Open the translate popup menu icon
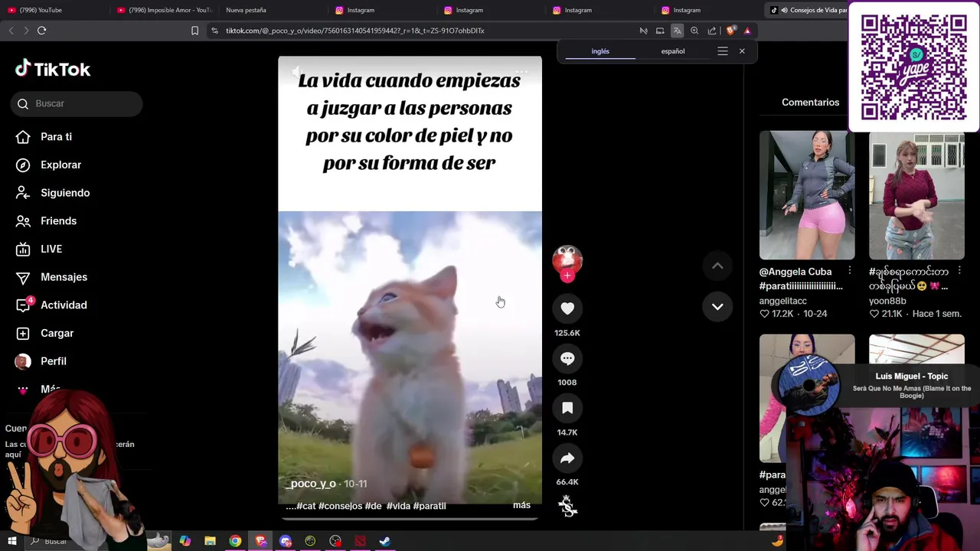The width and height of the screenshot is (980, 551). coord(722,51)
